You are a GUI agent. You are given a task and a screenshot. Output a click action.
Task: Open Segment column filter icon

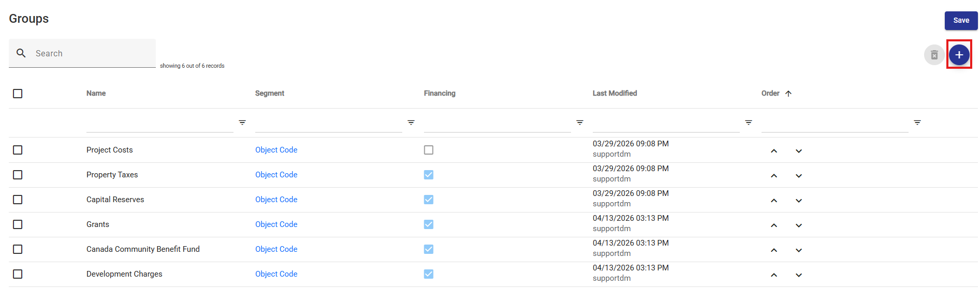[x=411, y=123]
